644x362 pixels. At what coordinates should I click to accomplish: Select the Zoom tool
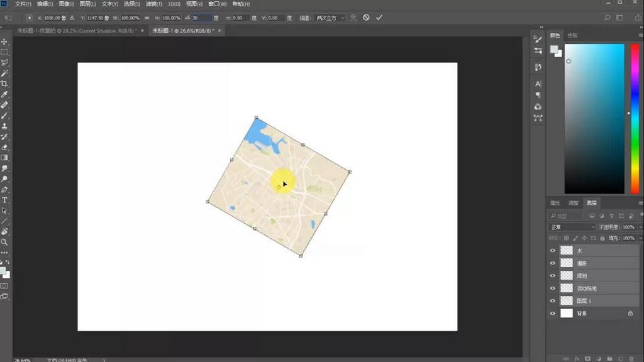pyautogui.click(x=4, y=242)
